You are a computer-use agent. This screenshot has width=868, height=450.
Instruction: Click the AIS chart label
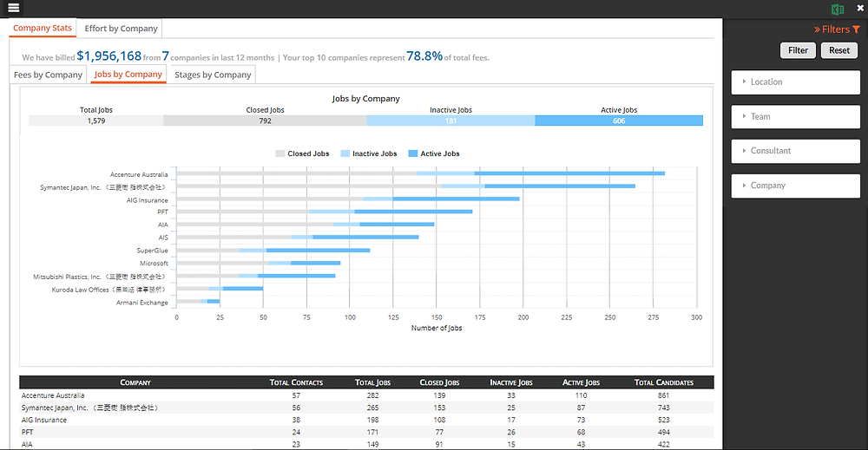coord(163,238)
